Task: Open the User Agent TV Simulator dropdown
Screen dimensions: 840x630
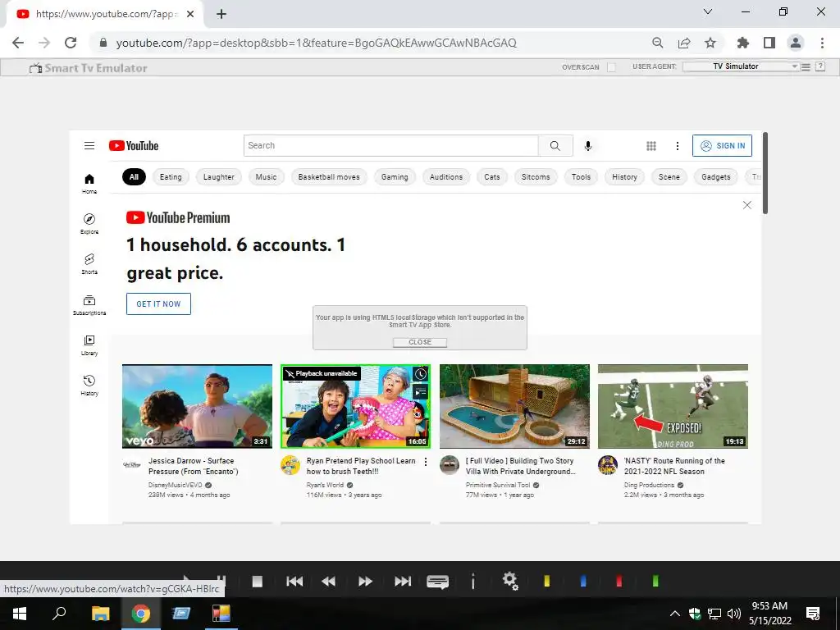Action: (741, 66)
